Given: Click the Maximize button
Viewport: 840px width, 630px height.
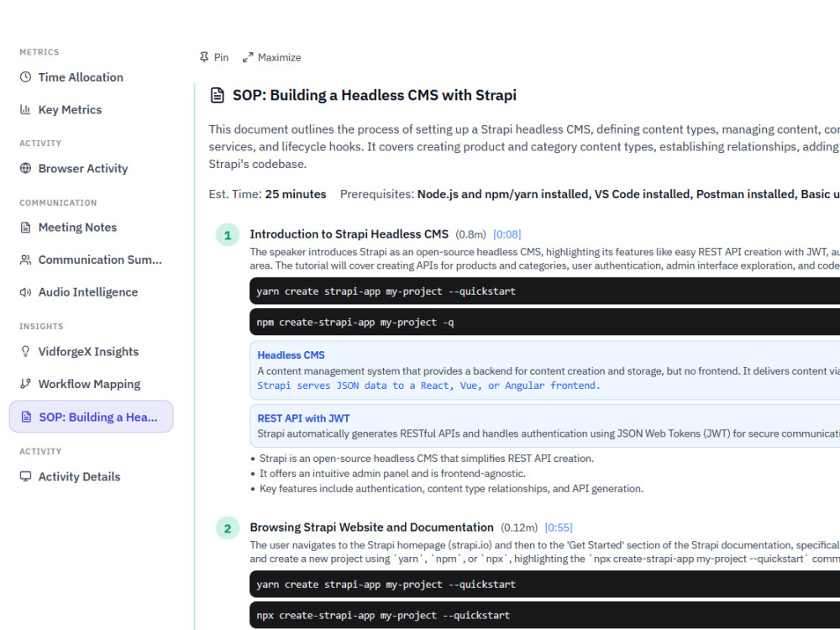Looking at the screenshot, I should click(271, 57).
